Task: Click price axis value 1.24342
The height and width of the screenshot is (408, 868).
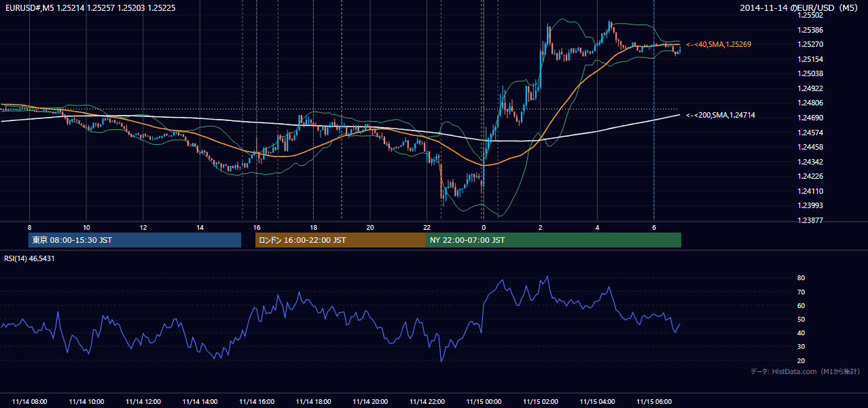Action: 811,162
